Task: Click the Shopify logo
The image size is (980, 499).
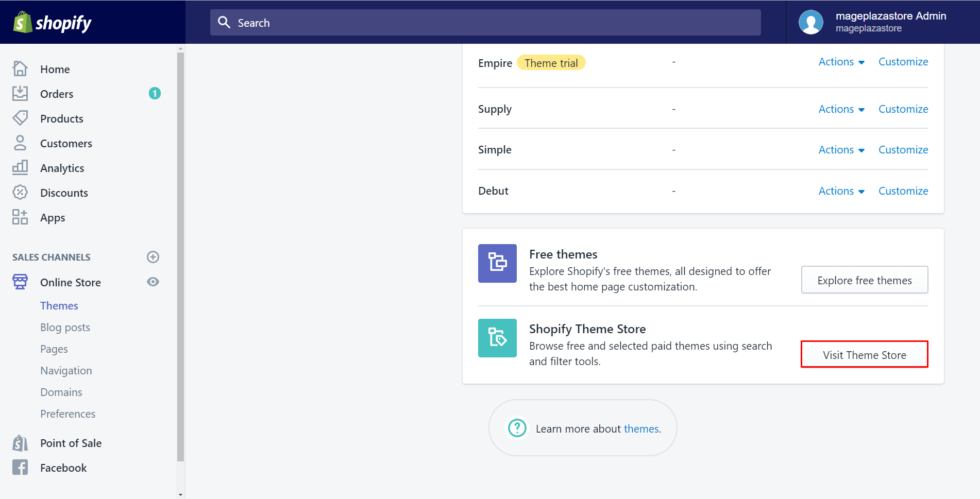Action: [x=52, y=22]
